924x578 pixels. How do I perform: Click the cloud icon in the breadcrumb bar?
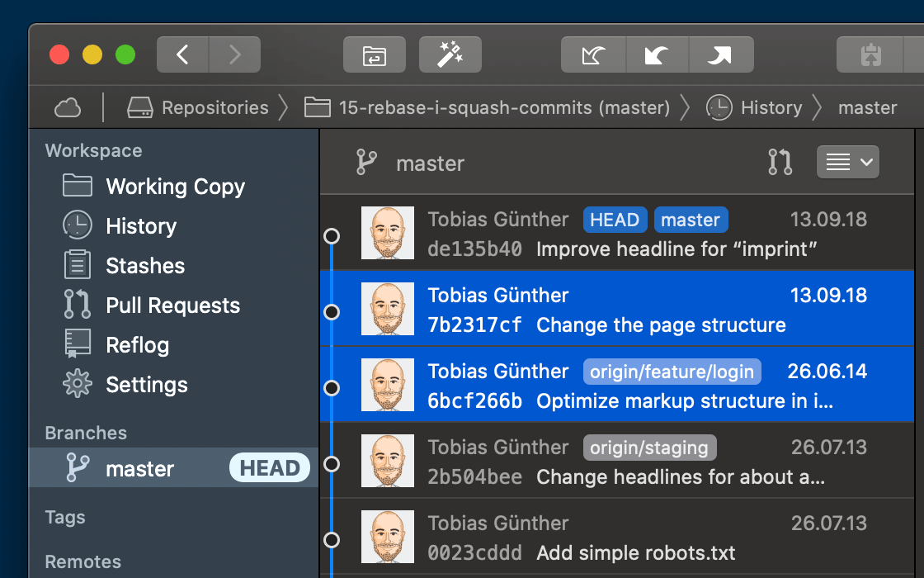(x=68, y=107)
